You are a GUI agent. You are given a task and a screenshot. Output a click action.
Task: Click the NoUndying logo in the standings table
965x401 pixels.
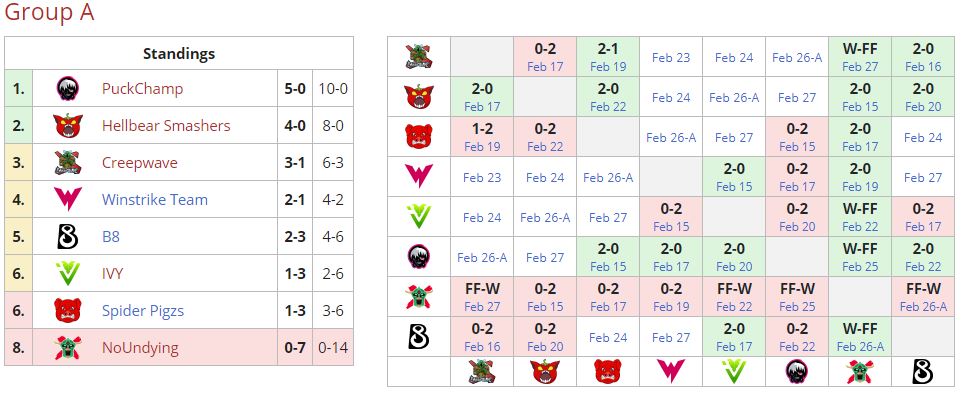point(67,348)
